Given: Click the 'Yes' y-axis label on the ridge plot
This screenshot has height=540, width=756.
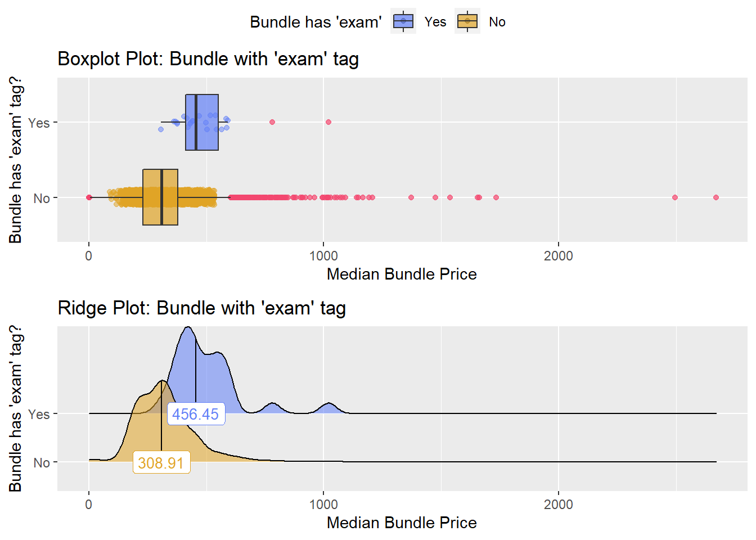Looking at the screenshot, I should pos(39,414).
